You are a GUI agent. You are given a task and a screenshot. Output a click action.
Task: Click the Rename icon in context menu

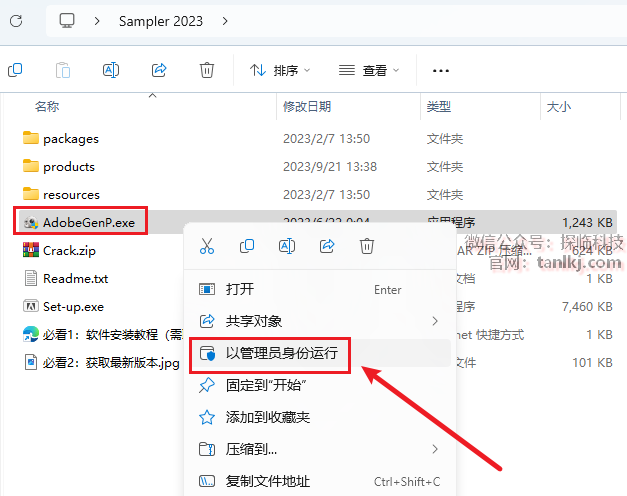point(287,246)
